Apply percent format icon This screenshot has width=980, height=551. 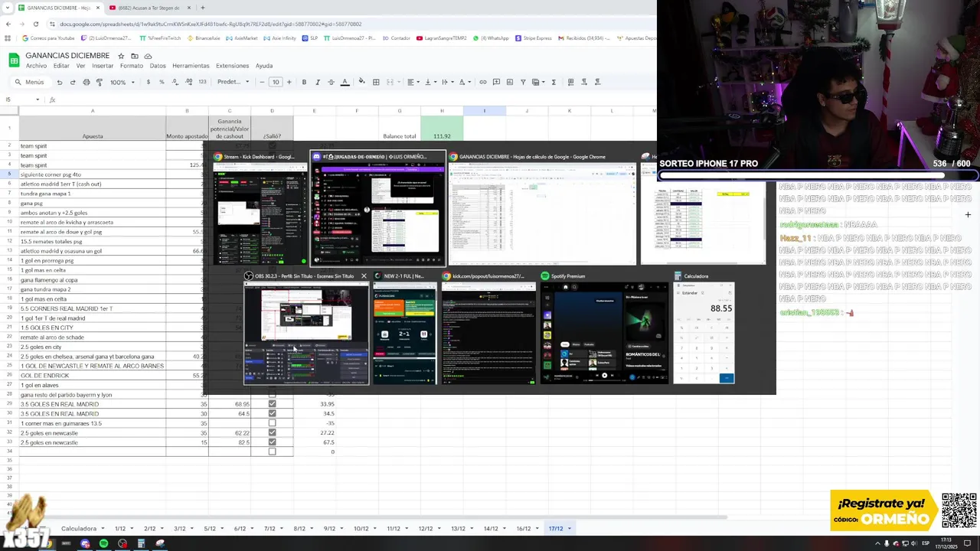(x=162, y=82)
